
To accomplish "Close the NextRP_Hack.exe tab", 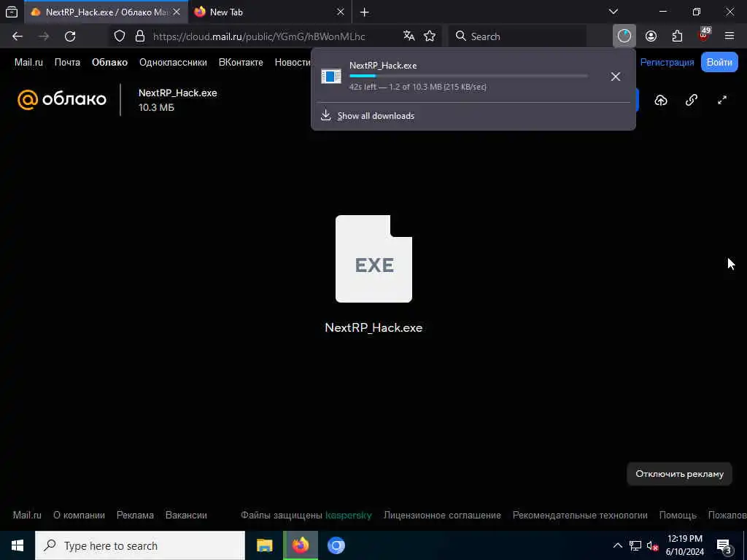I will 177,12.
